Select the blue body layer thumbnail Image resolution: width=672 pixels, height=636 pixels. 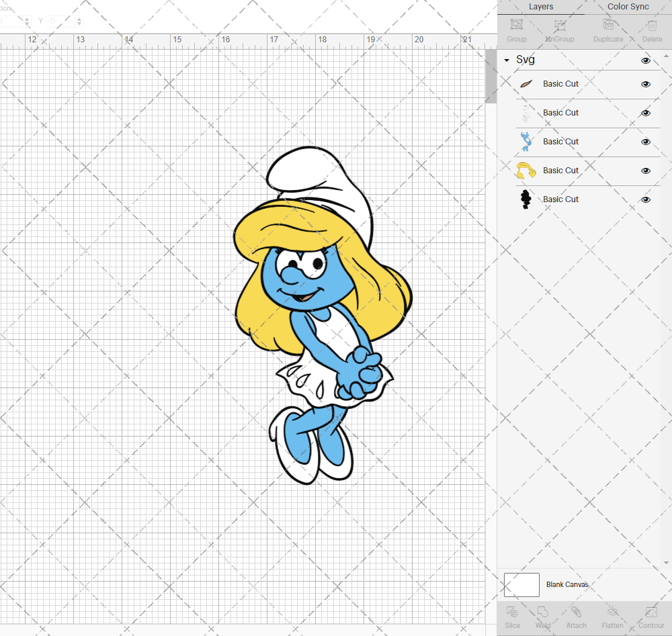point(526,142)
